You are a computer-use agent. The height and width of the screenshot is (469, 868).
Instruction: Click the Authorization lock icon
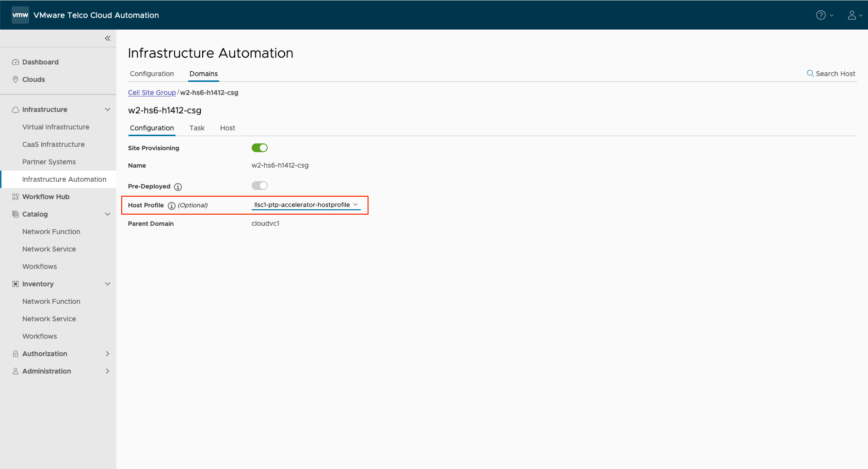[16, 354]
